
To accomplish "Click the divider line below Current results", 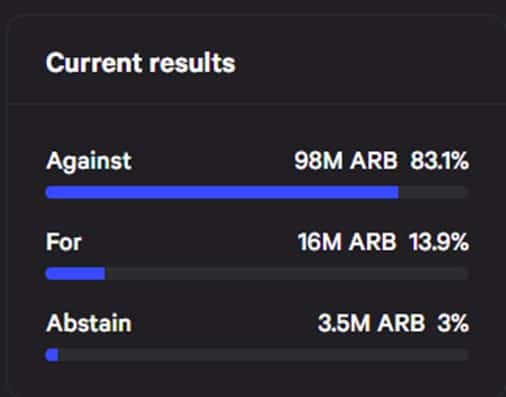I will tap(257, 104).
